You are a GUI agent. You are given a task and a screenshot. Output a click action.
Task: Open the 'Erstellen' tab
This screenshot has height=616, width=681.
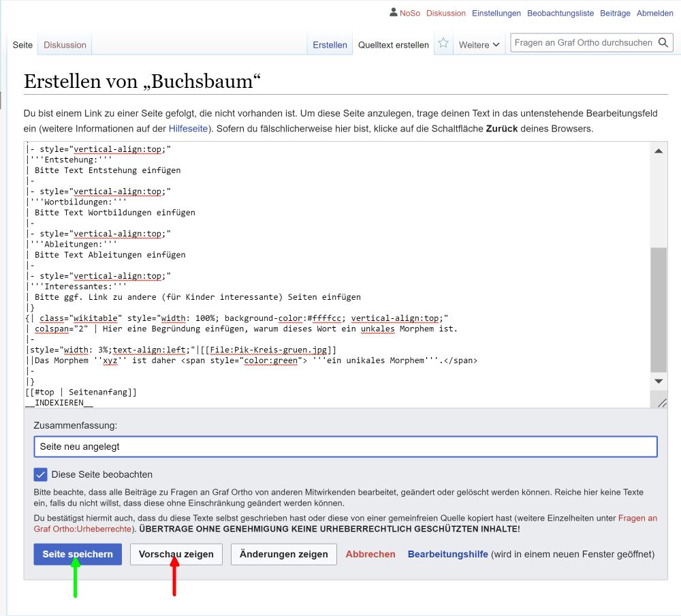tap(330, 45)
